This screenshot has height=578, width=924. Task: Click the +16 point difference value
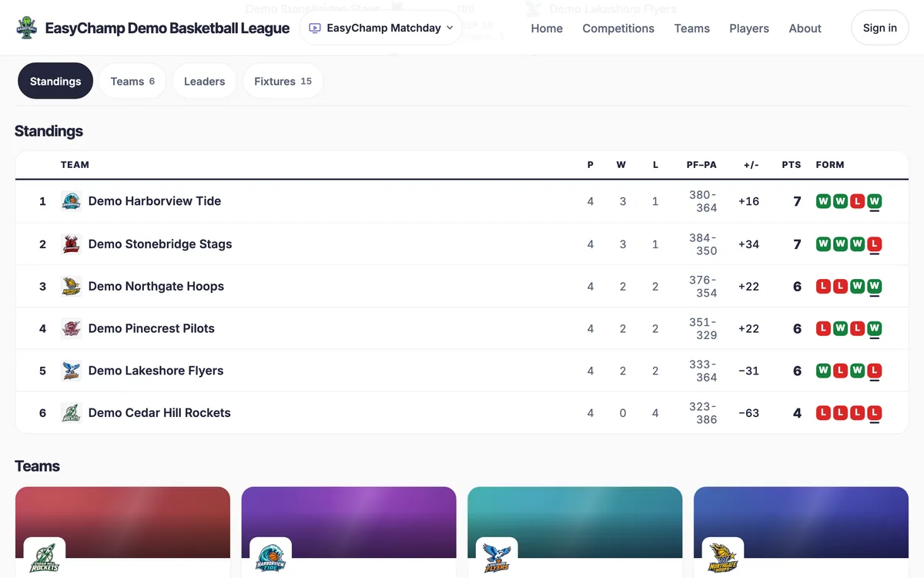[x=748, y=201]
